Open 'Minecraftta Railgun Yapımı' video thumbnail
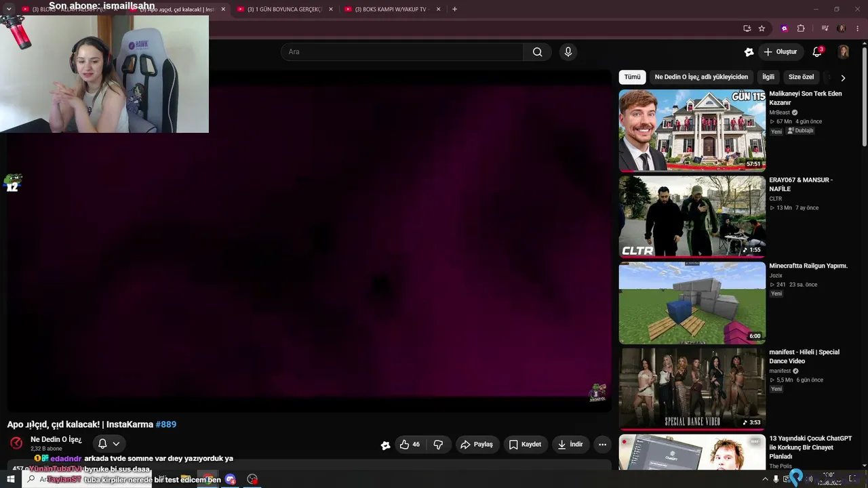 pos(692,303)
